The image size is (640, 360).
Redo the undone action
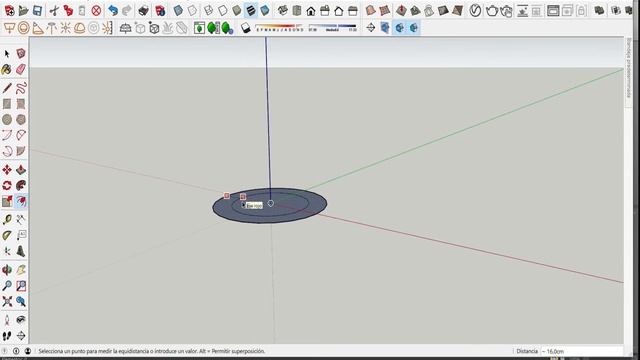pos(127,11)
